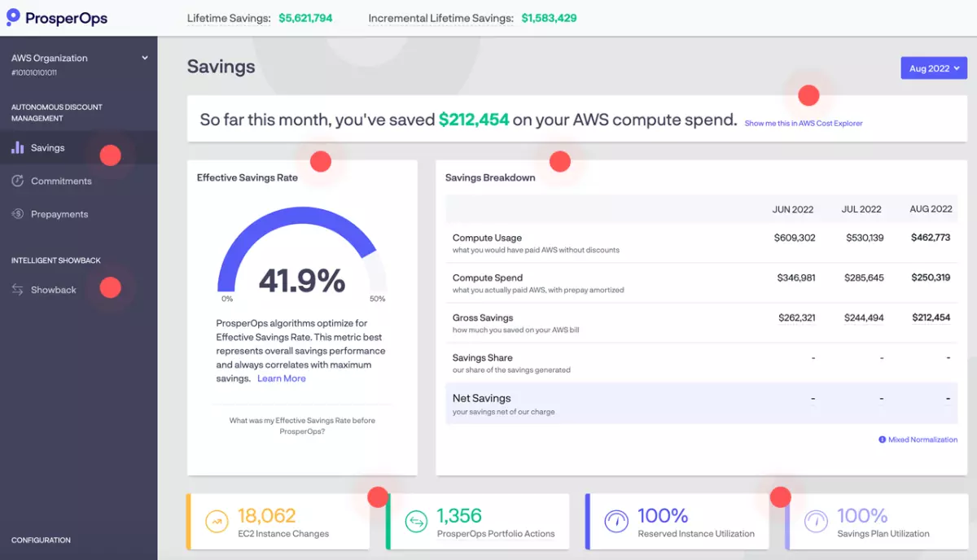Click the Reserved Instance Utilization gauge icon
977x560 pixels.
click(x=616, y=521)
